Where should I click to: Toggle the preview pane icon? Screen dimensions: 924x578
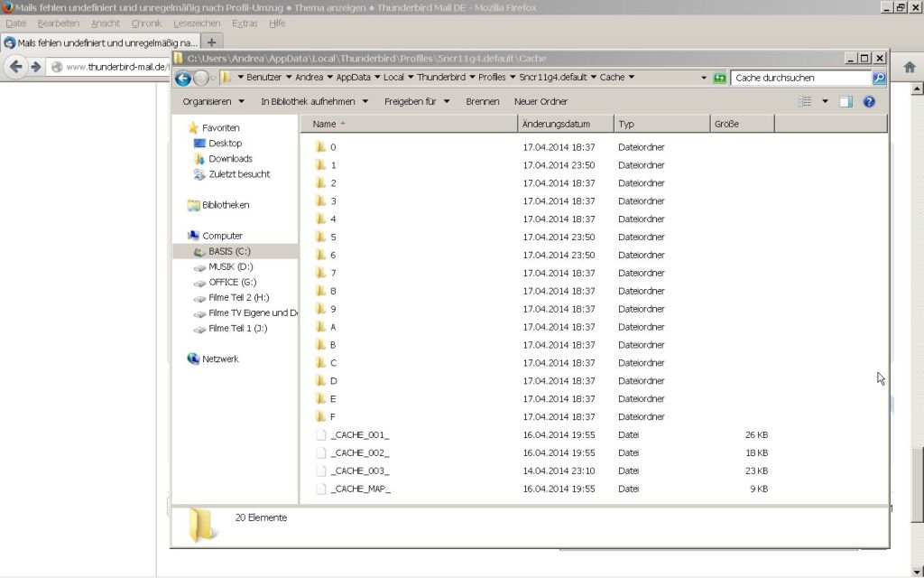coord(845,102)
